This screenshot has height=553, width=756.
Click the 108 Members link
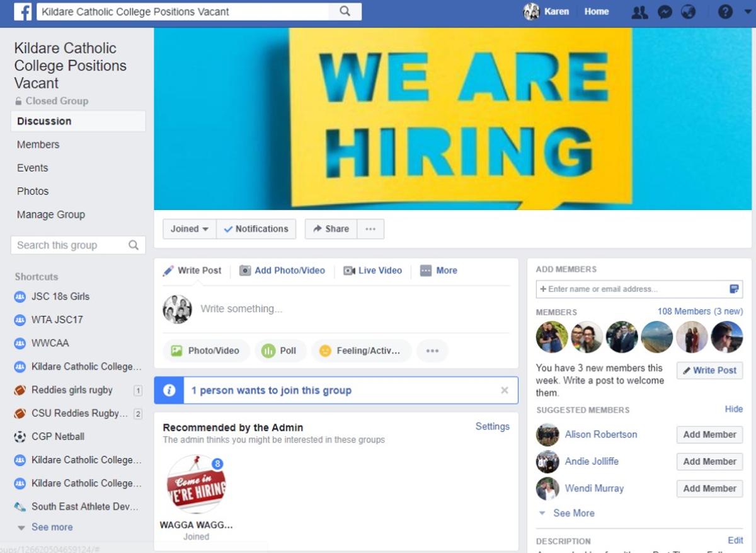tap(684, 311)
